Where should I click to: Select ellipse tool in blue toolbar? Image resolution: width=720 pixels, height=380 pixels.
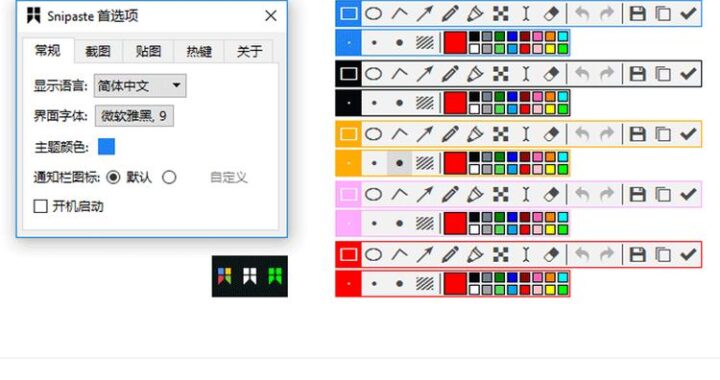point(374,13)
